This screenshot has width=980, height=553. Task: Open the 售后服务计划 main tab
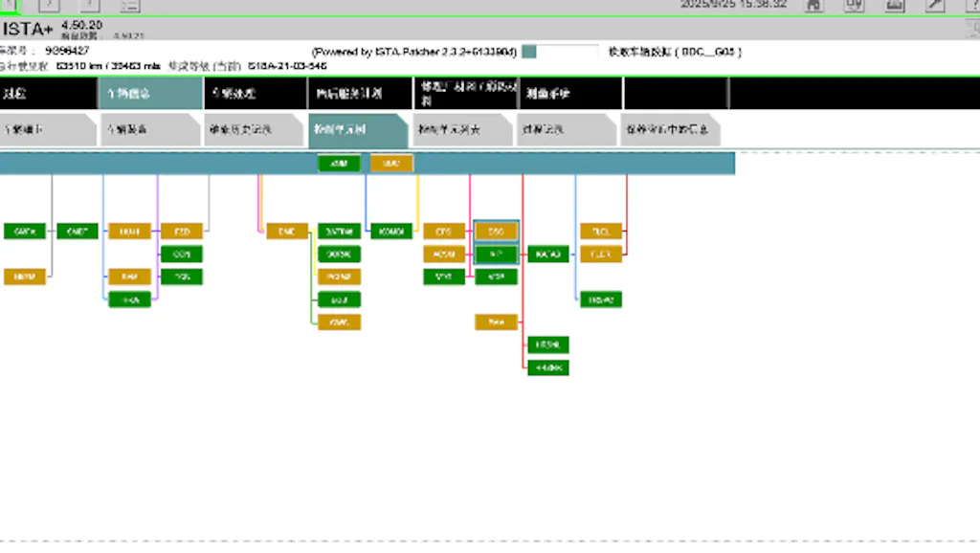pos(360,94)
